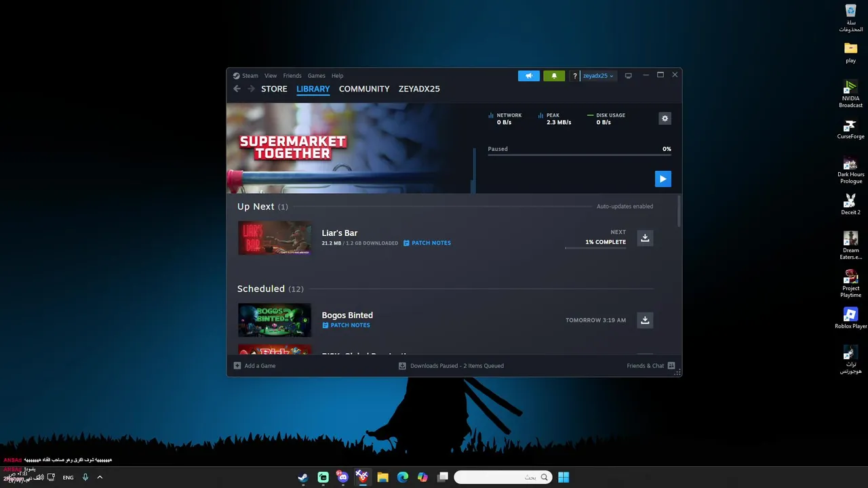The height and width of the screenshot is (488, 868).
Task: Click the paused download progress bar
Action: [x=579, y=155]
